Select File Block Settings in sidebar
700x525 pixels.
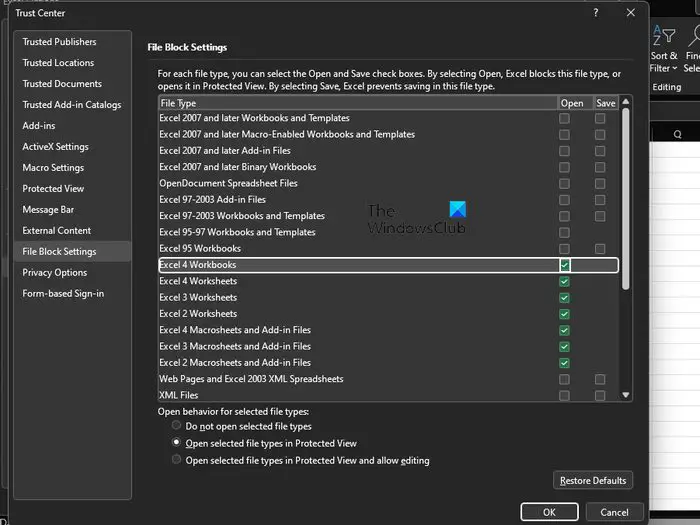[x=72, y=251]
